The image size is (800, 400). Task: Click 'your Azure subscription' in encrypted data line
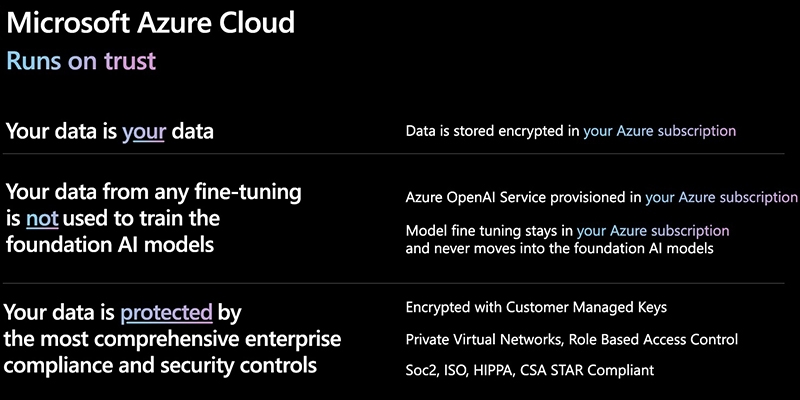(x=660, y=131)
